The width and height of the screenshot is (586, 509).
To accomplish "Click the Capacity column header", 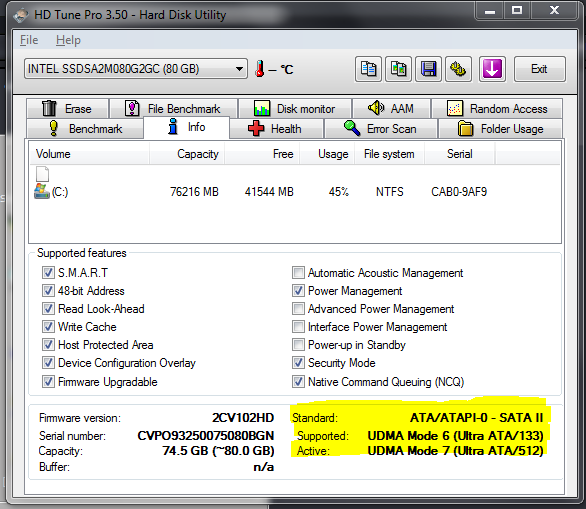I will 198,154.
